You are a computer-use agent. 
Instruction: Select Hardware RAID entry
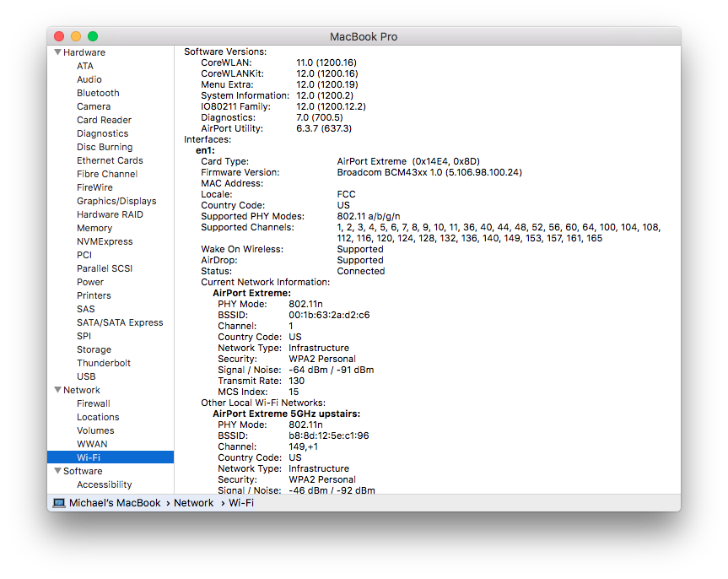pyautogui.click(x=110, y=214)
